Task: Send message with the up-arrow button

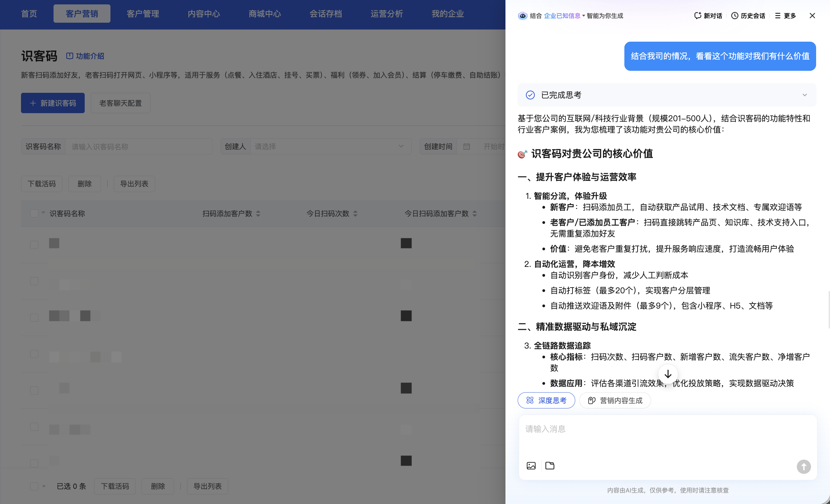Action: click(804, 467)
